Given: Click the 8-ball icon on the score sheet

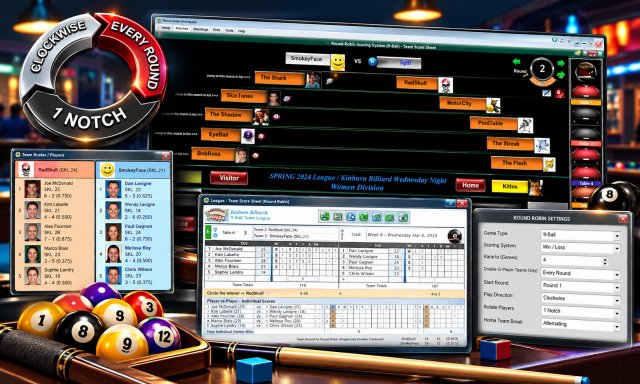Looking at the screenshot, I should [x=454, y=236].
